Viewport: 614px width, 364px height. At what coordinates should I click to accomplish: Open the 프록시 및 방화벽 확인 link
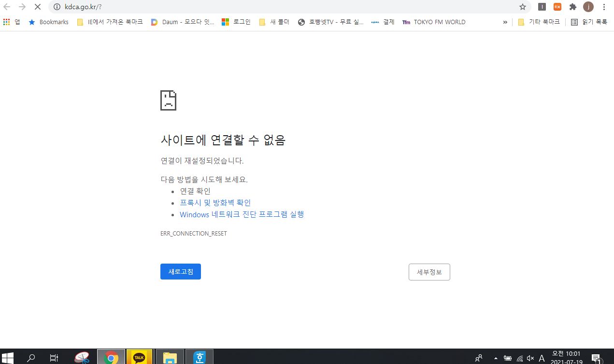(x=215, y=203)
